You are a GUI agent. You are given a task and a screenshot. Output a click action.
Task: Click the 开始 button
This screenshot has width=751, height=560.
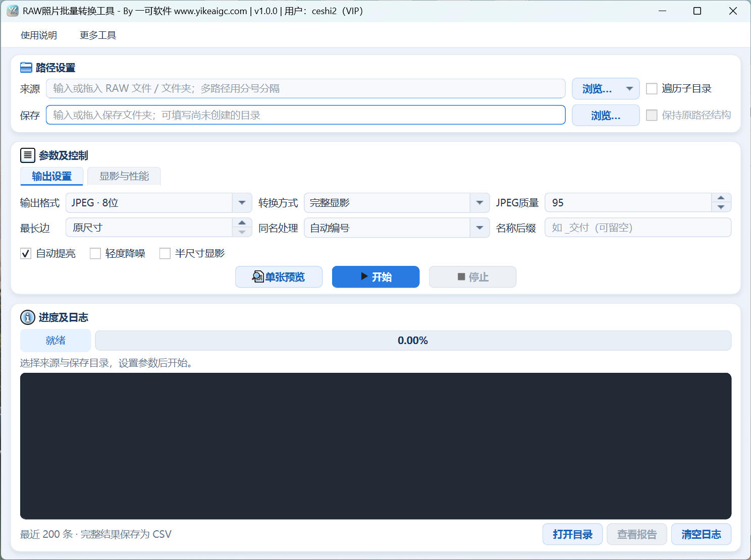pyautogui.click(x=376, y=277)
